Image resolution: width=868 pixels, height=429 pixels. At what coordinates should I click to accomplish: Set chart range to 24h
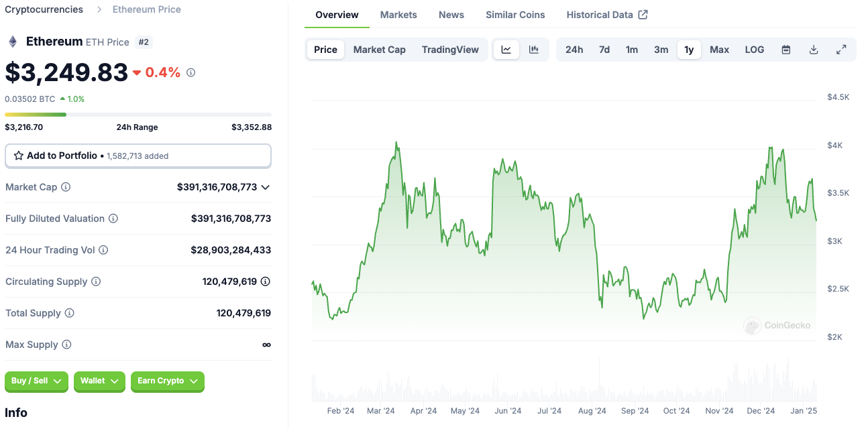574,50
